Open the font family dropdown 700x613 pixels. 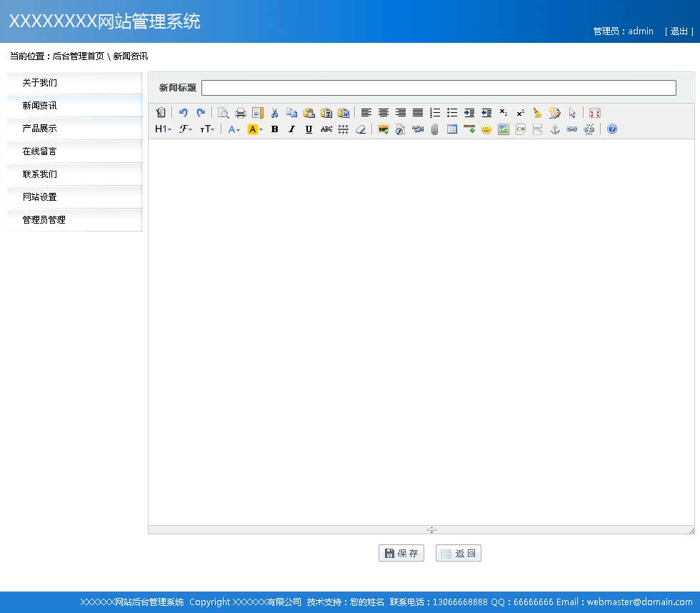pyautogui.click(x=186, y=129)
